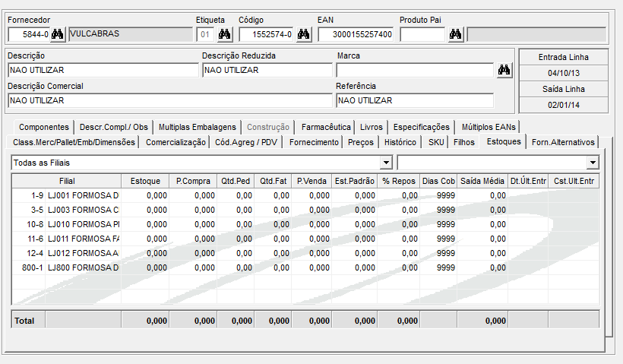Click binoculars icon beside Etiqueta field
Image resolution: width=623 pixels, height=364 pixels.
click(x=224, y=34)
